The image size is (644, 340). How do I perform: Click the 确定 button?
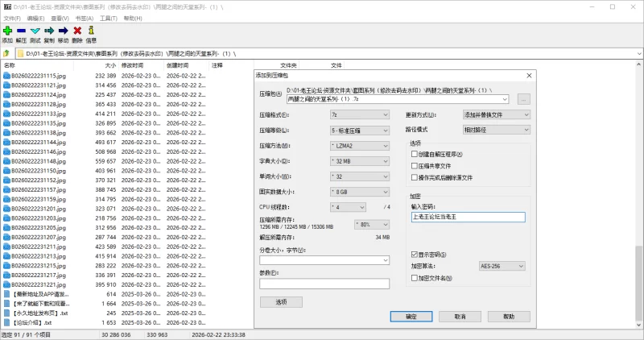(411, 317)
